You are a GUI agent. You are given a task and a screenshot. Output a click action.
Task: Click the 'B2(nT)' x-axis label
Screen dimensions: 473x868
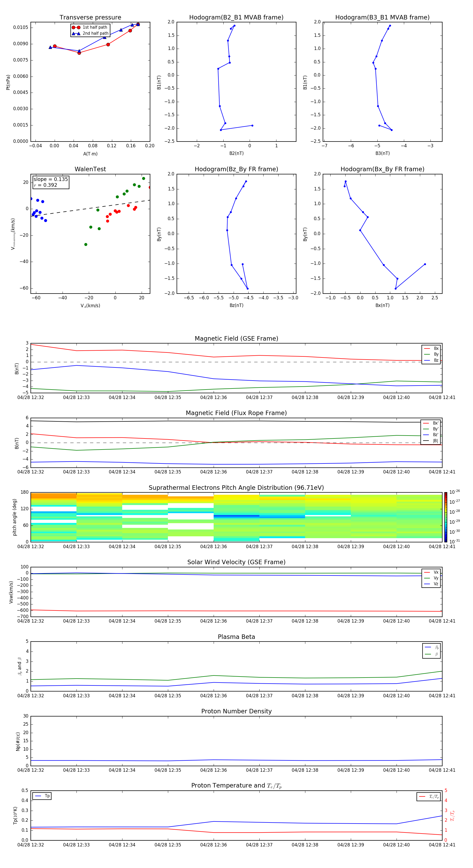236,153
